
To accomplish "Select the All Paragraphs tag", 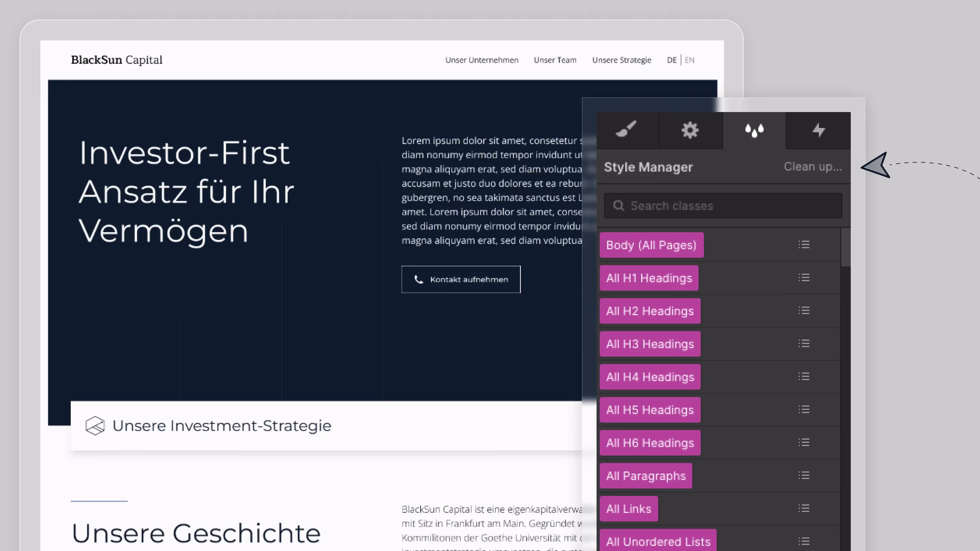I will pos(646,476).
